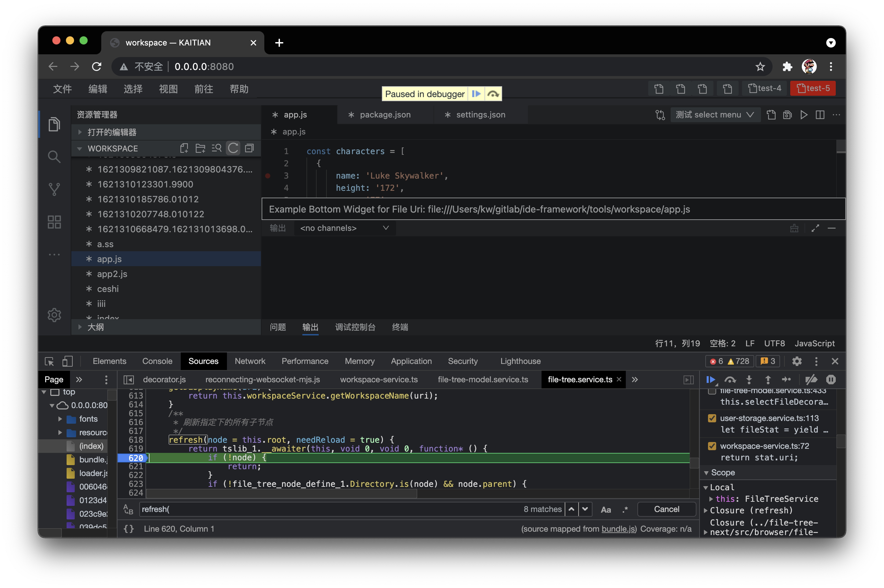Click the DevTools settings gear
884x588 pixels.
pos(797,361)
